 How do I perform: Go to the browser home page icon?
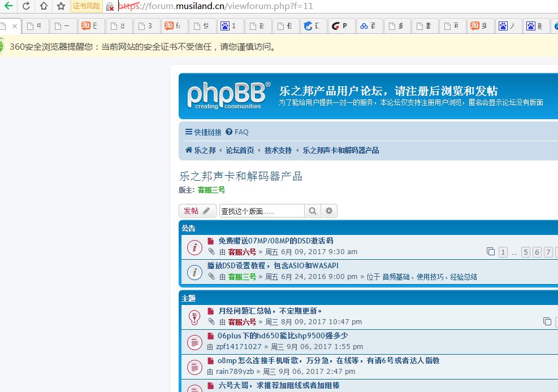(44, 6)
